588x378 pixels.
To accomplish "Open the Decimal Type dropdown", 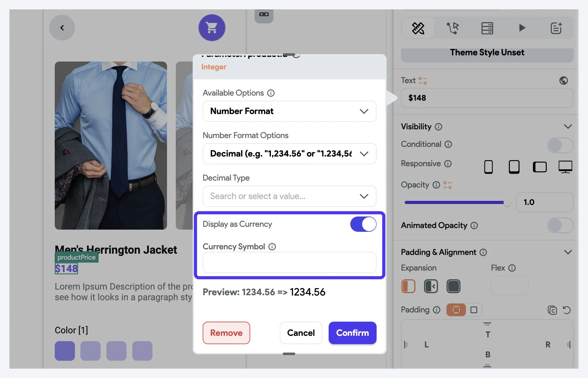I will pos(289,196).
